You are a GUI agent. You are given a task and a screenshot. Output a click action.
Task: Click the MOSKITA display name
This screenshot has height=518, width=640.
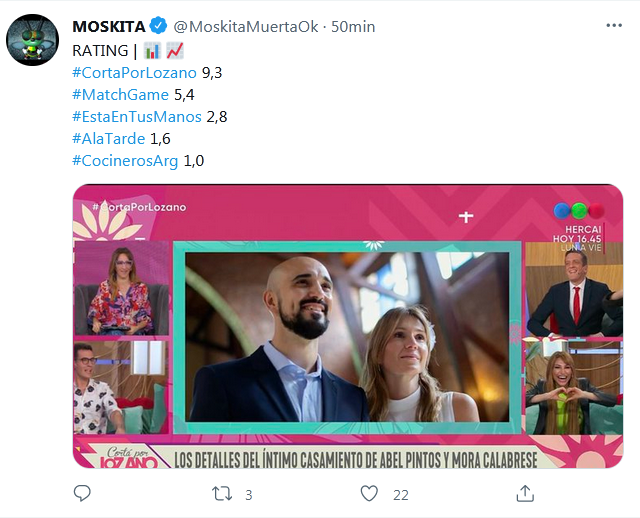pyautogui.click(x=109, y=27)
